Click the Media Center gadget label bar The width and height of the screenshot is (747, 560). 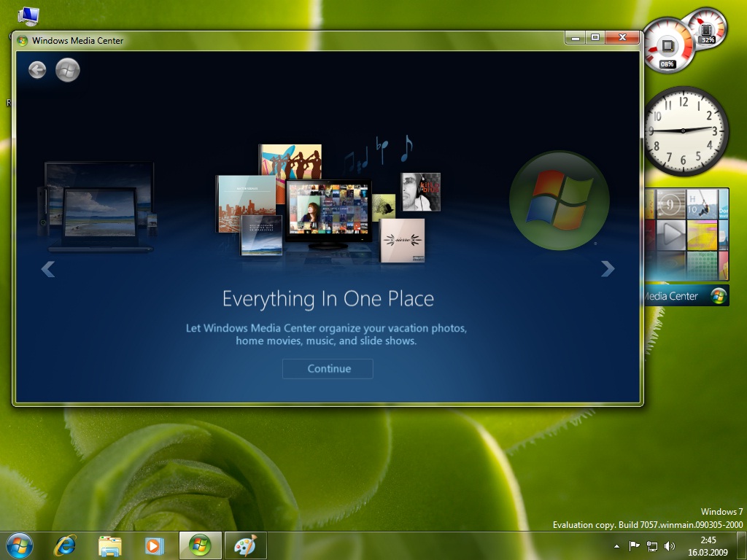pyautogui.click(x=686, y=296)
